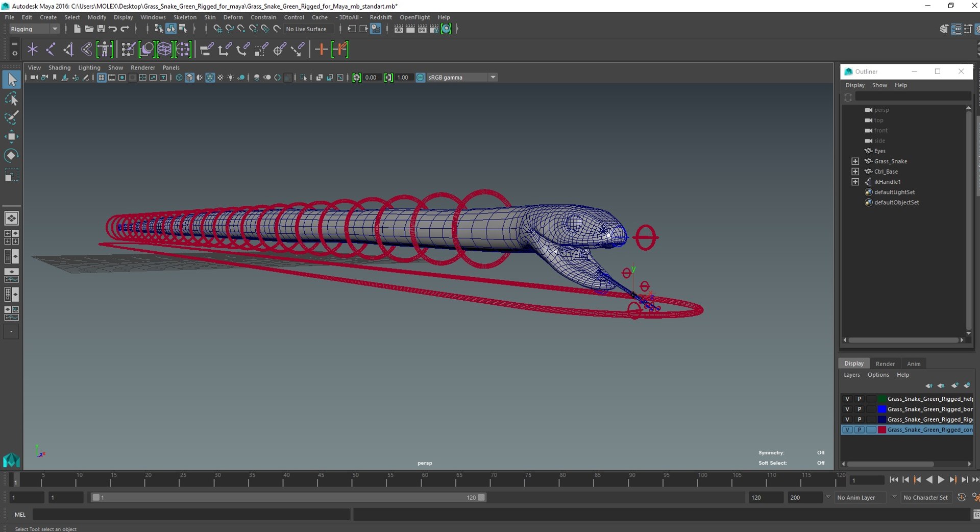Screen dimensions: 980x532
Task: Click the Snap to grids icon
Action: pyautogui.click(x=217, y=29)
